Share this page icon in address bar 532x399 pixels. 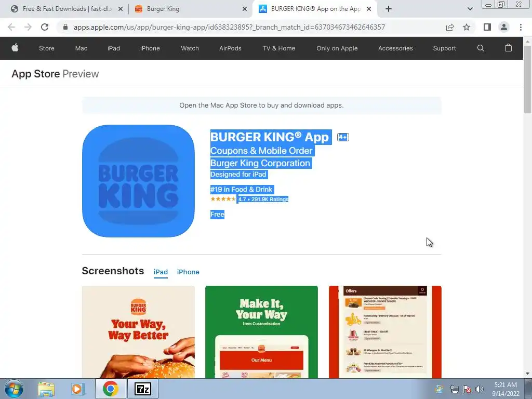tap(450, 27)
